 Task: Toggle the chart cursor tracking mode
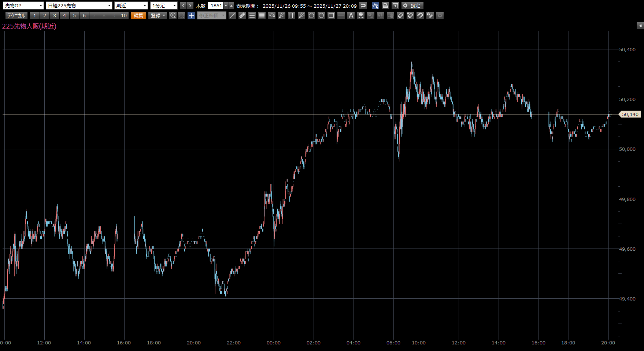point(375,5)
